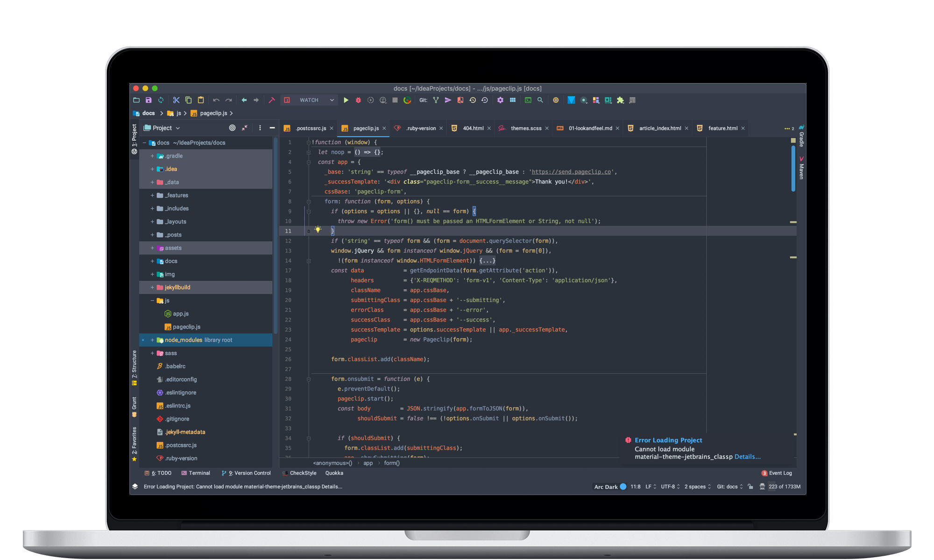Expand the node_modules library root
This screenshot has height=560, width=934.
pos(152,340)
